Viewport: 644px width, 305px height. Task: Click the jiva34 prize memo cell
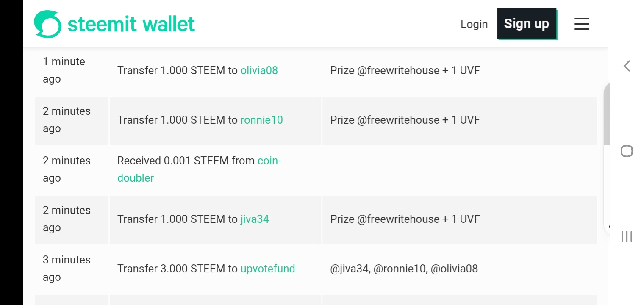pos(405,219)
